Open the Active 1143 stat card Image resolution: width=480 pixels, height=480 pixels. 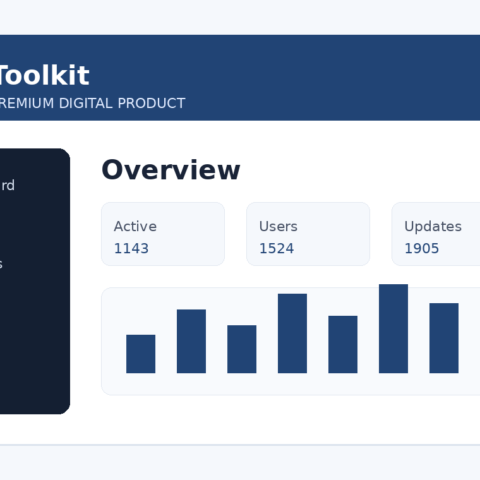163,234
